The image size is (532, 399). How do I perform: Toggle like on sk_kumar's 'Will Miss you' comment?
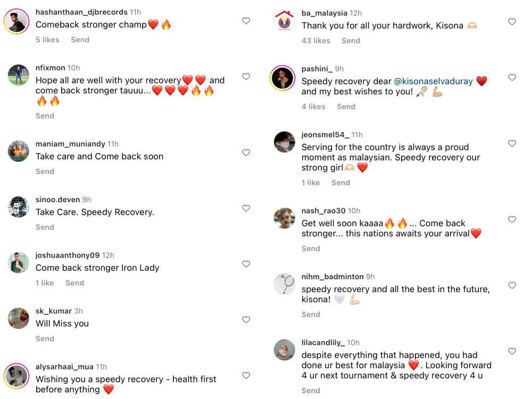pos(246,320)
